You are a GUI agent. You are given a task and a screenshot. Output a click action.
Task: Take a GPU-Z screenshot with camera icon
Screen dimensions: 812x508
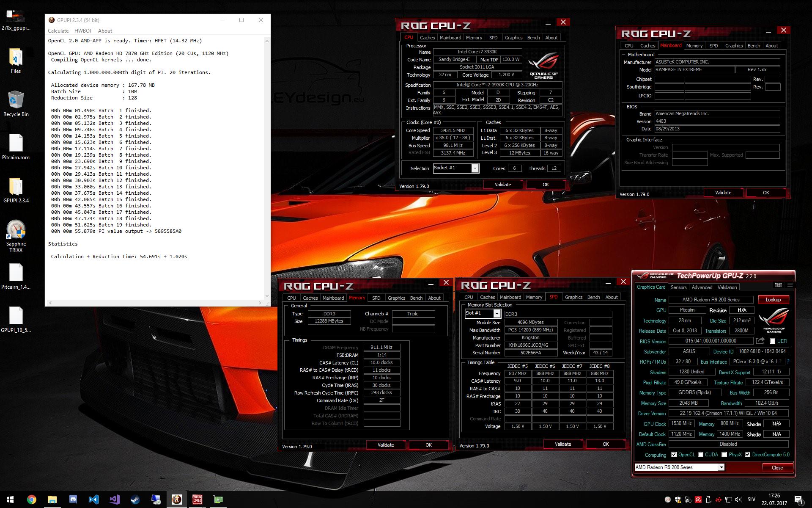click(778, 285)
